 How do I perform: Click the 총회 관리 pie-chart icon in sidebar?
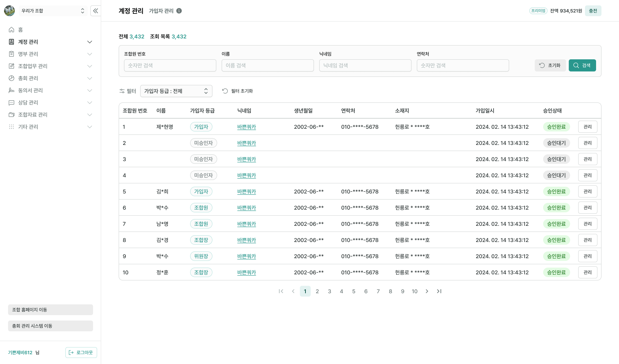pyautogui.click(x=11, y=78)
